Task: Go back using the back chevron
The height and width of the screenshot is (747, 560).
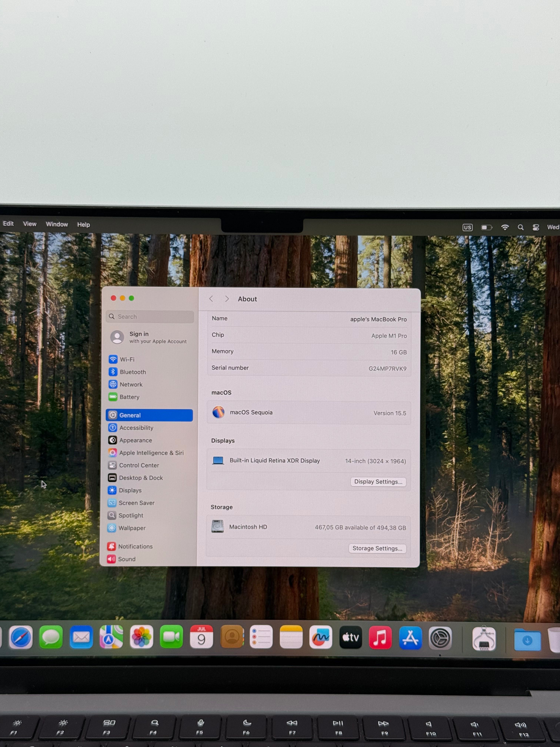Action: pos(211,298)
